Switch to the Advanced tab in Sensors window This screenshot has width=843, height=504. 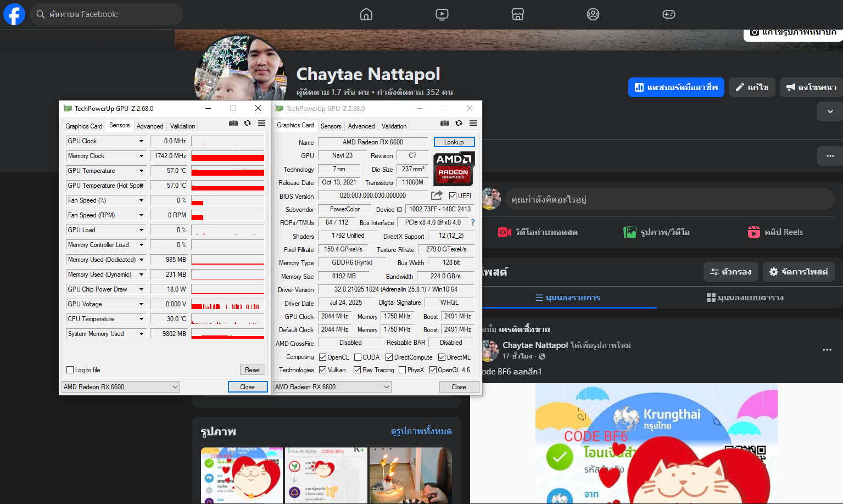click(150, 126)
